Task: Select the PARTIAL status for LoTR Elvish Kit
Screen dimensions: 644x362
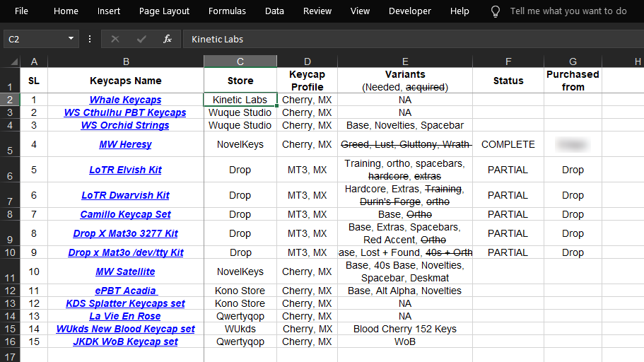Action: coord(508,170)
